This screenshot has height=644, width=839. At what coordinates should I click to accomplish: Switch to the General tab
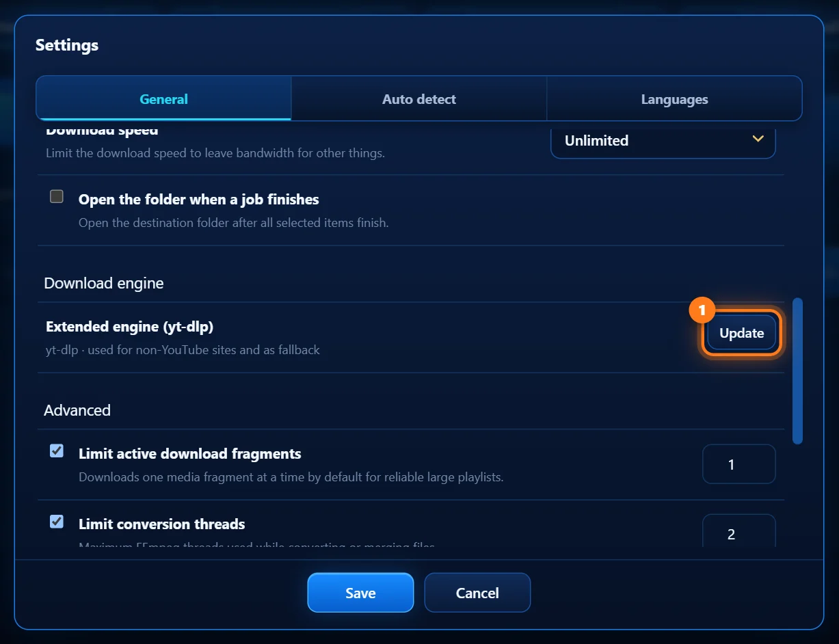(x=163, y=98)
